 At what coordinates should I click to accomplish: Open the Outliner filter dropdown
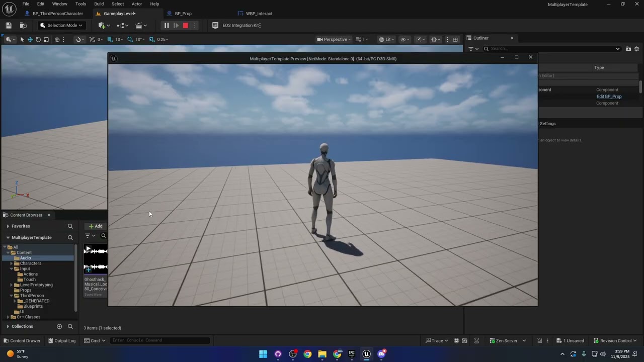tap(473, 49)
